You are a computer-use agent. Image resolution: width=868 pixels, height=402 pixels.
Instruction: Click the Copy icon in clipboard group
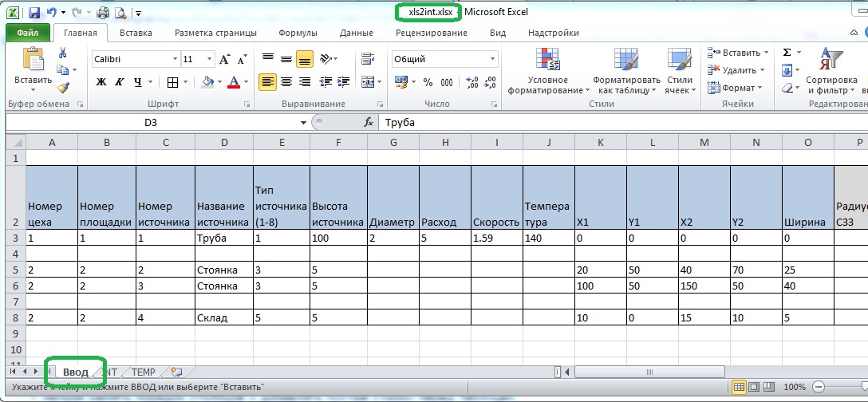tap(62, 69)
